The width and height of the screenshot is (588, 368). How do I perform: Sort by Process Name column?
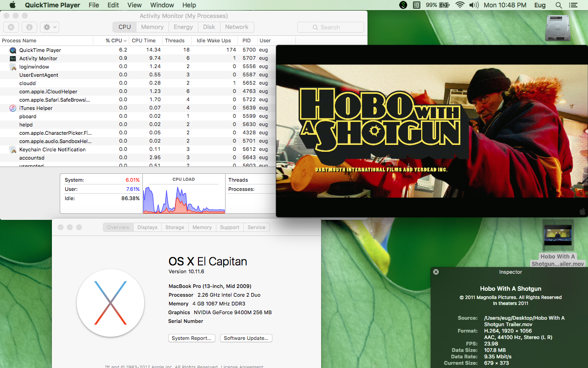(x=46, y=40)
